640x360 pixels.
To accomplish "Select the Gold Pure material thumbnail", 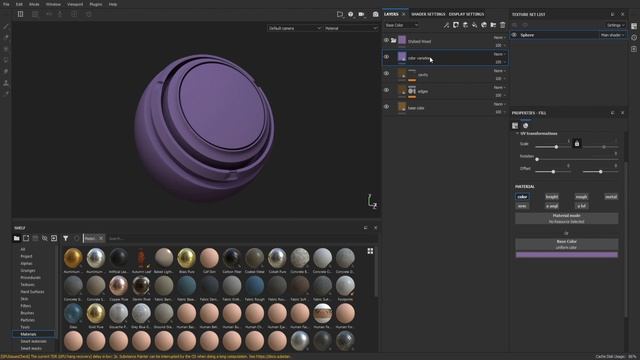I will [96, 313].
